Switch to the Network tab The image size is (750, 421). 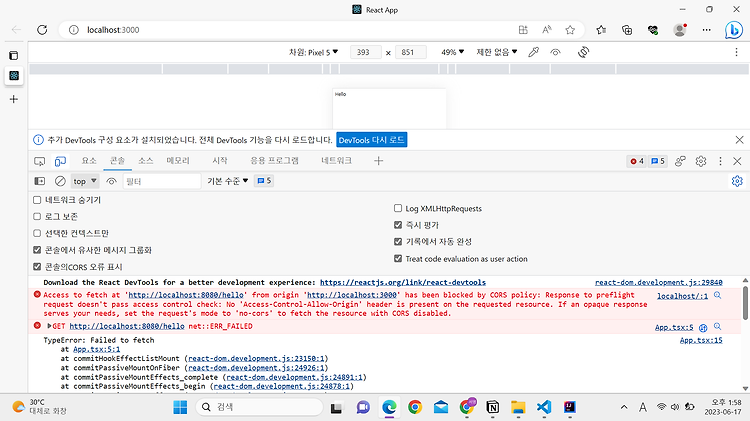[336, 161]
